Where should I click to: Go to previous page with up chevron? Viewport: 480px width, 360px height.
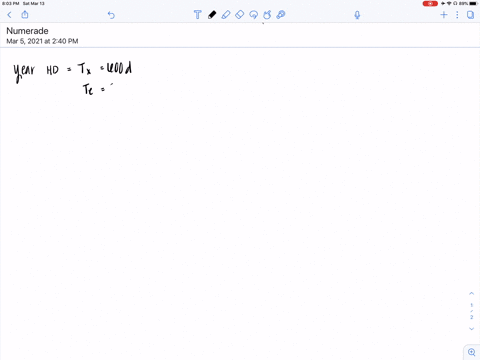click(x=471, y=294)
